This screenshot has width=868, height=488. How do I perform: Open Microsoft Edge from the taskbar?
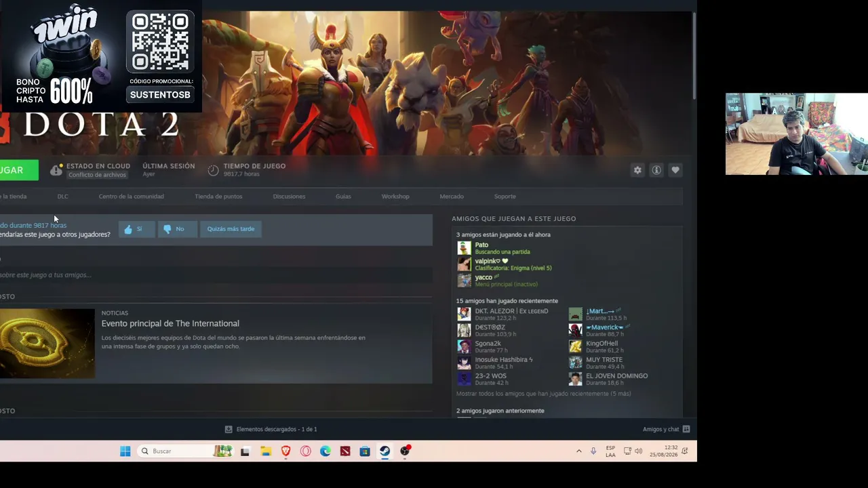325,451
